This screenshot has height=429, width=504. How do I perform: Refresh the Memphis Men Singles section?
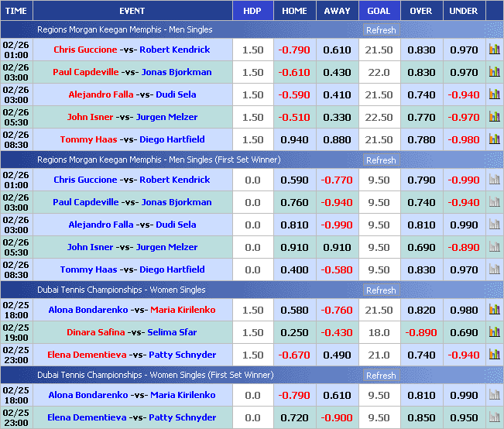click(x=381, y=30)
